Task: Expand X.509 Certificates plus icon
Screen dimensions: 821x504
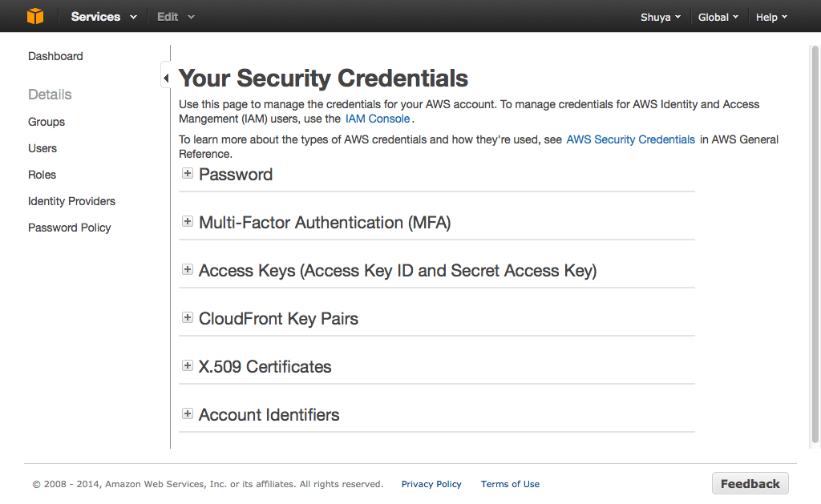Action: pos(188,366)
